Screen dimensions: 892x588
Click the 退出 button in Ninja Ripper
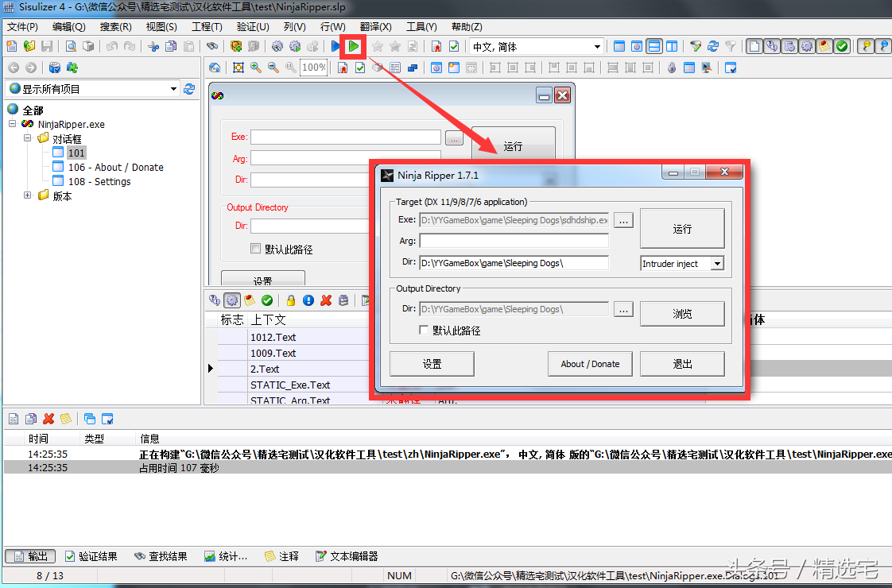pos(682,364)
